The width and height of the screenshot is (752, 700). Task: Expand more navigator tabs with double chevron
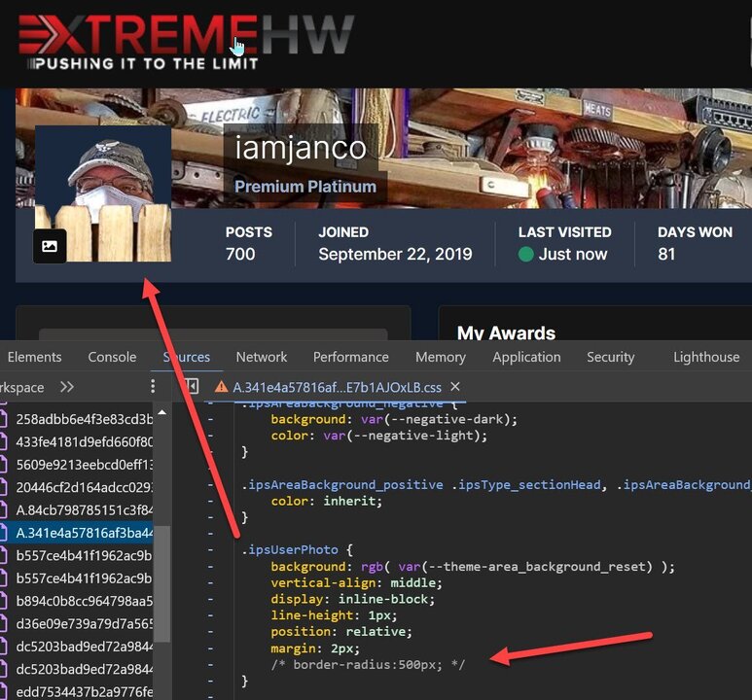pyautogui.click(x=67, y=387)
